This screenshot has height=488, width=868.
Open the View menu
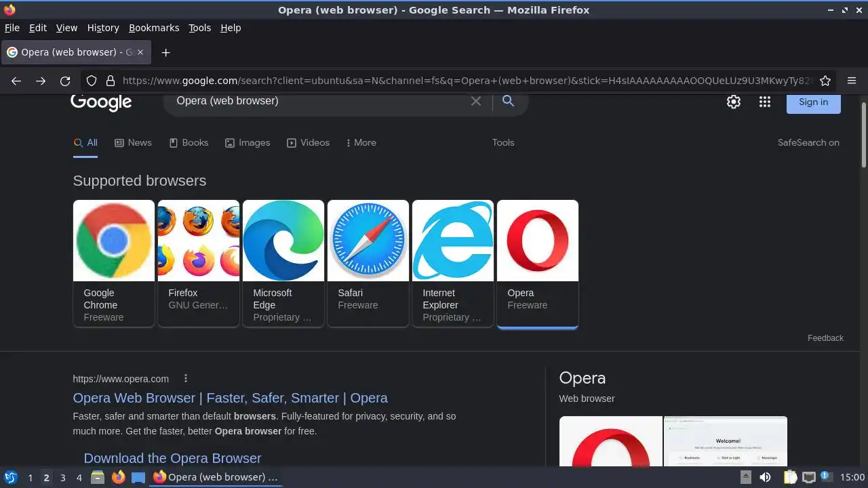pos(66,28)
